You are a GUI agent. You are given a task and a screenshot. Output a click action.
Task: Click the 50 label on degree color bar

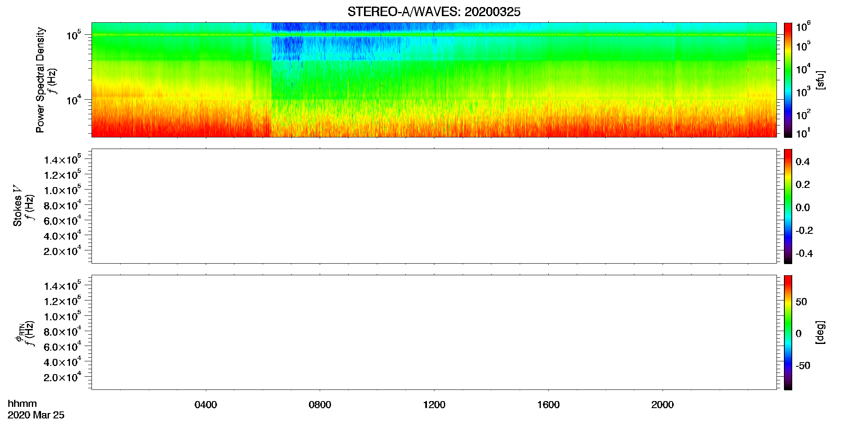[801, 302]
